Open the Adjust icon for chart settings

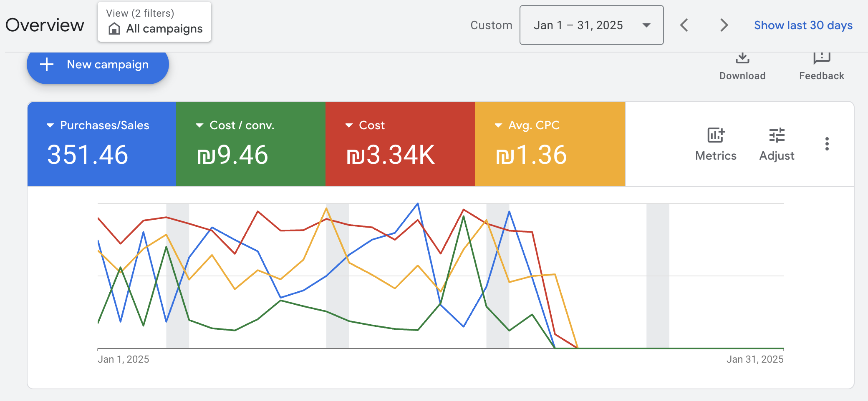tap(776, 135)
